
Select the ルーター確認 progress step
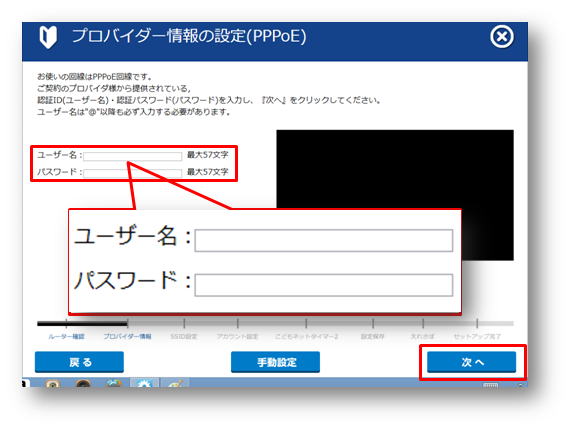67,336
